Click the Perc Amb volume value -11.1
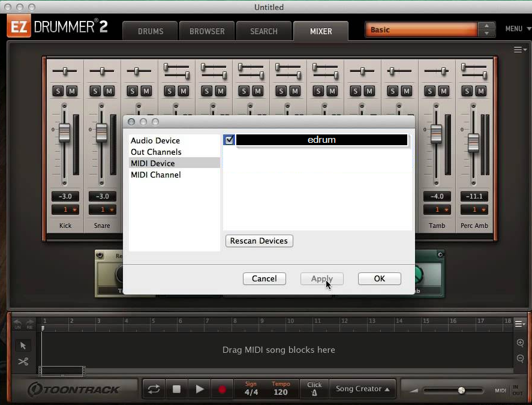The height and width of the screenshot is (405, 532). [474, 196]
